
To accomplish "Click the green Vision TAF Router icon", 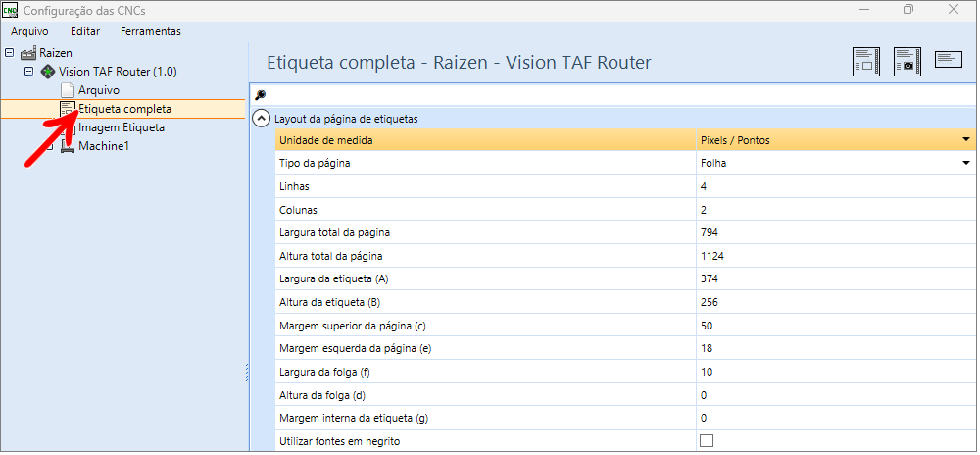I will click(x=48, y=72).
